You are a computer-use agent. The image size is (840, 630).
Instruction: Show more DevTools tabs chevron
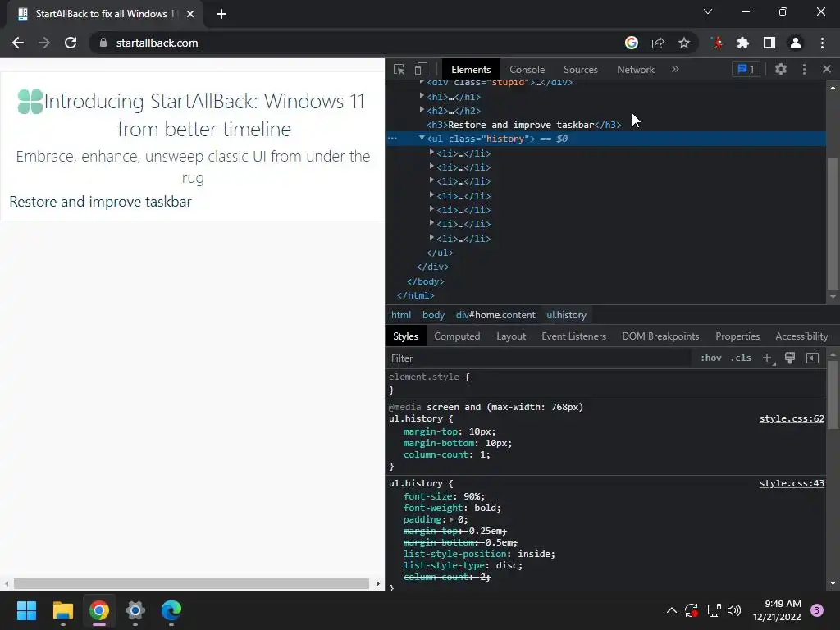click(x=675, y=69)
